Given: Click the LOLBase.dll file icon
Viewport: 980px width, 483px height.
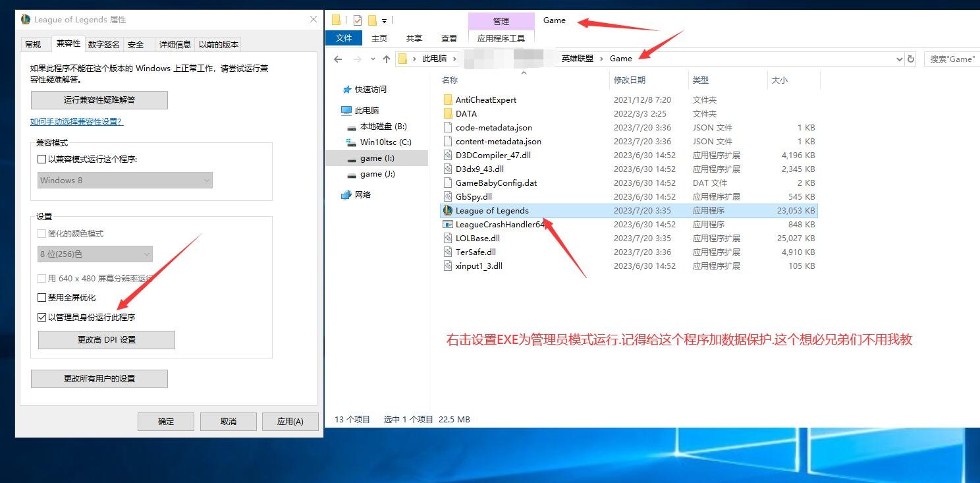Looking at the screenshot, I should 448,238.
